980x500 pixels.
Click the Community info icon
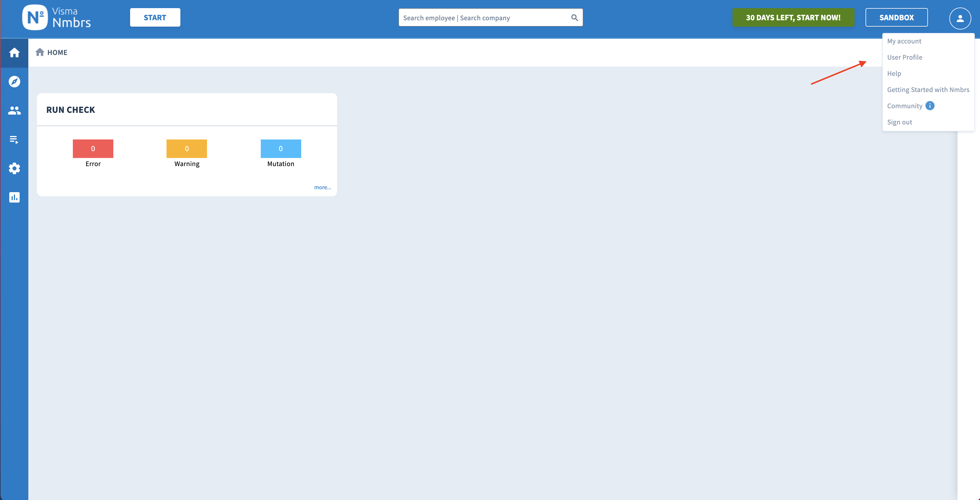930,106
